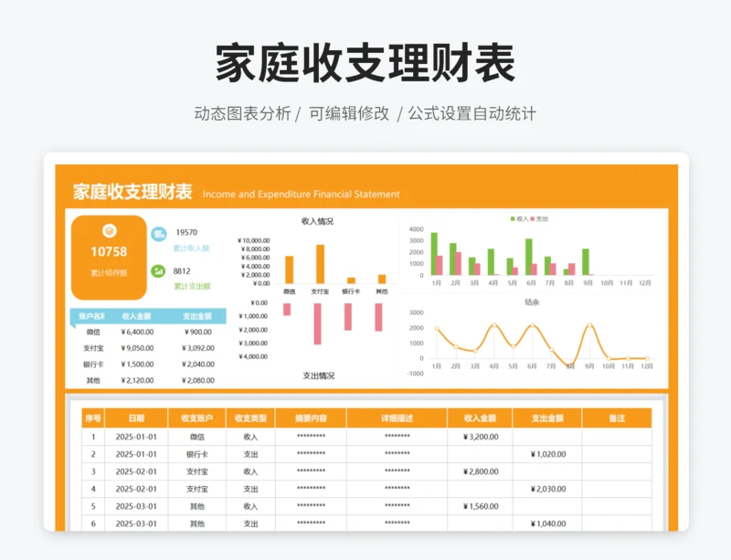The height and width of the screenshot is (560, 731).
Task: Select the 收支账户 column header
Action: point(196,418)
